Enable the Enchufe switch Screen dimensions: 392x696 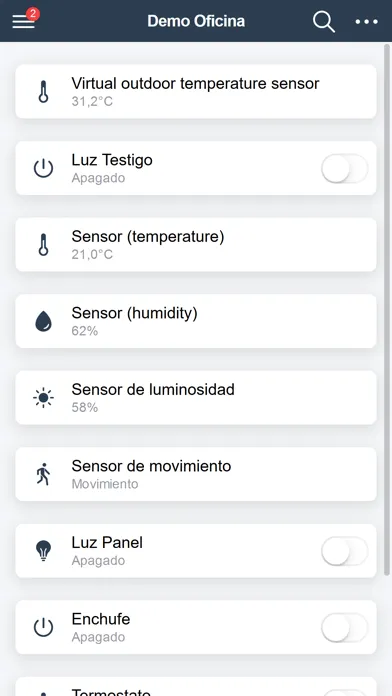pos(345,627)
